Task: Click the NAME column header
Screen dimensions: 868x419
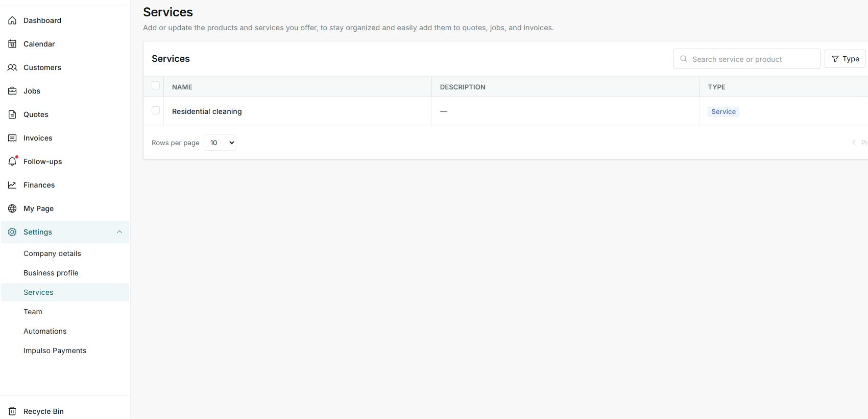Action: point(182,87)
